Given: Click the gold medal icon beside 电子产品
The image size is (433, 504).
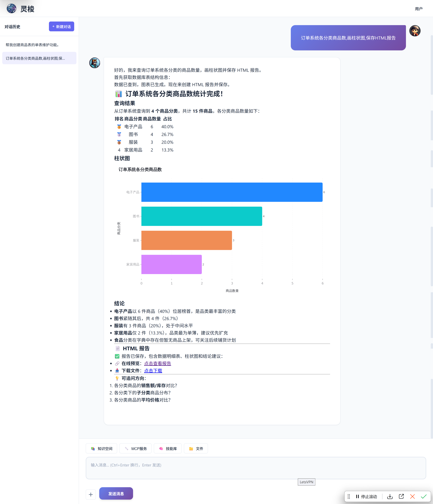Looking at the screenshot, I should 119,127.
